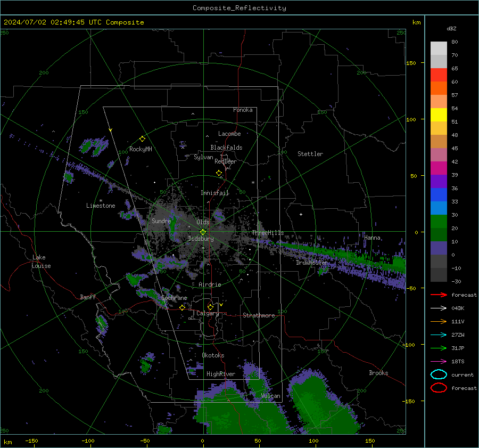479x448 pixels.
Task: Click the Airdrie city label
Action: point(210,284)
